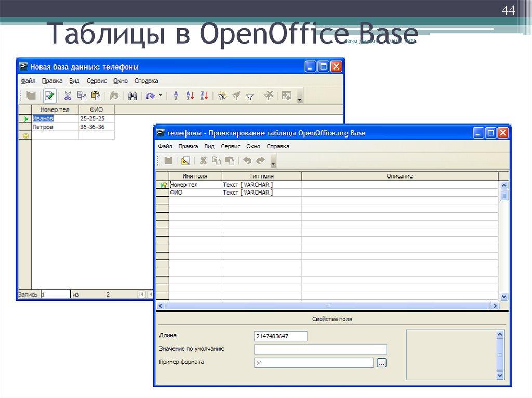Open the Refresh icon dropdown arrow

159,96
